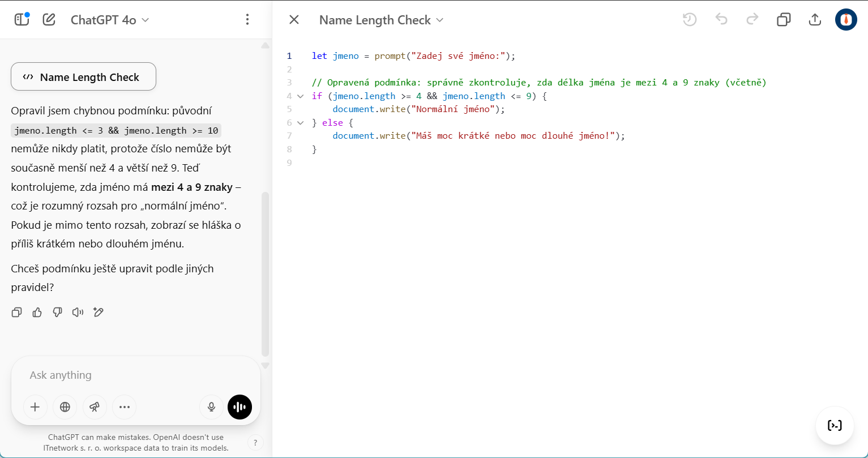Start a new chat with the compose icon
Screen dimensions: 868x458
click(49, 20)
